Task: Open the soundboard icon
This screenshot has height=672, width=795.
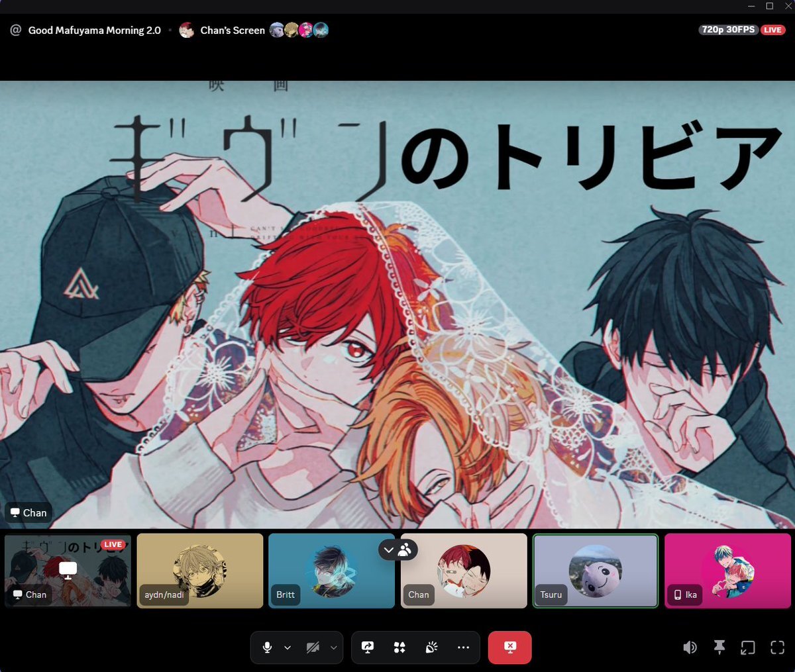Action: pos(431,648)
